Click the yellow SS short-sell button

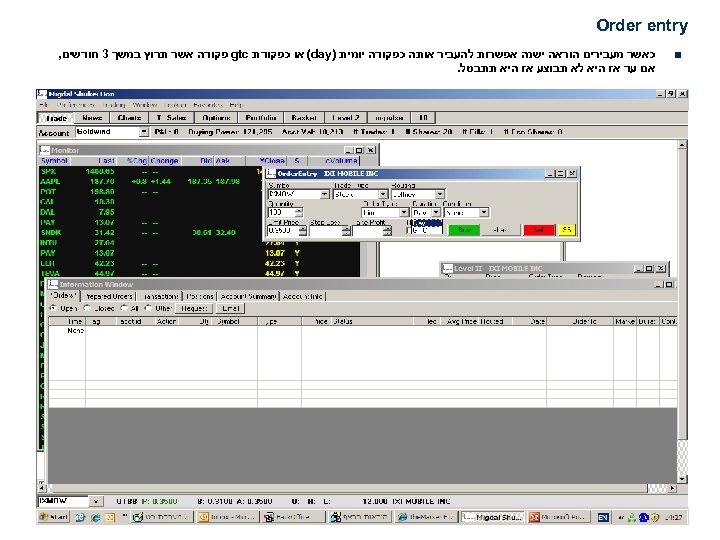(567, 230)
